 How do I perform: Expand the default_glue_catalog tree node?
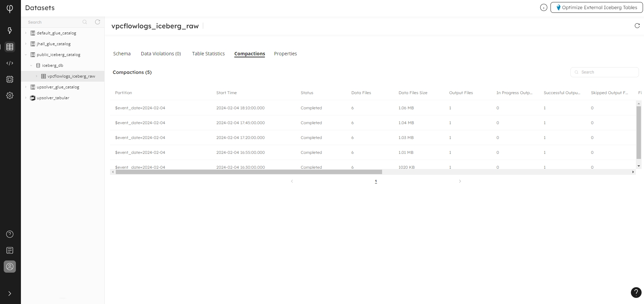coord(26,33)
